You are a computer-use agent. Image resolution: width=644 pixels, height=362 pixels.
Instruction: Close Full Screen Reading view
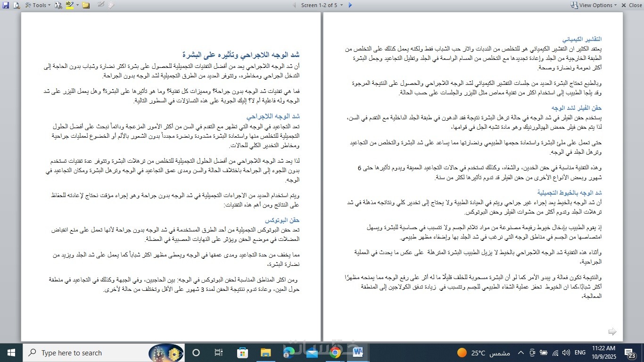[631, 5]
